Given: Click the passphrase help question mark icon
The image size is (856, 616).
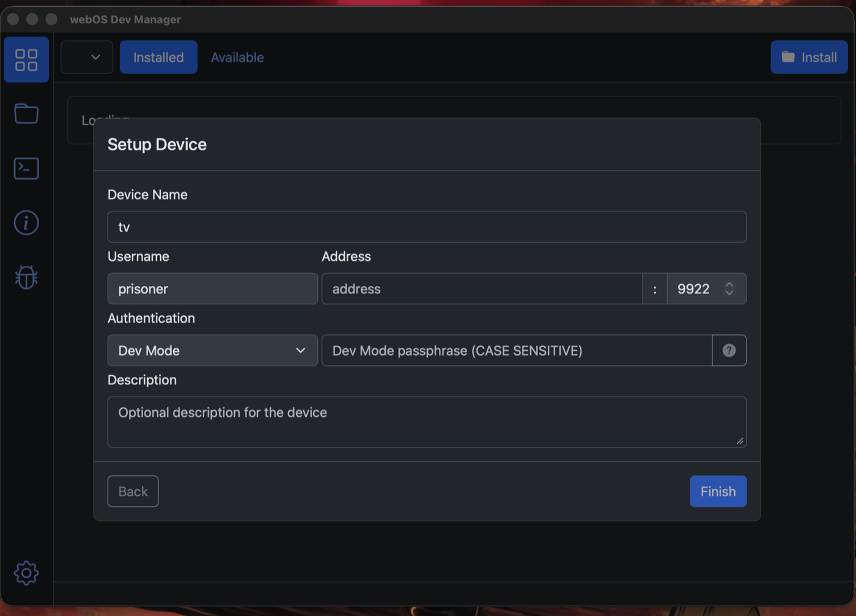Looking at the screenshot, I should pos(729,350).
